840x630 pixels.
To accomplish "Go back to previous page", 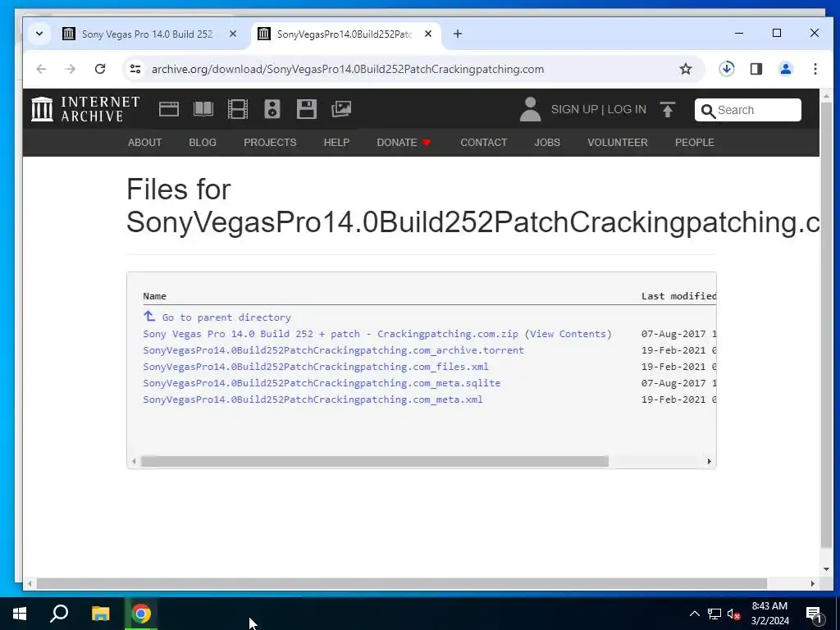I will [41, 69].
